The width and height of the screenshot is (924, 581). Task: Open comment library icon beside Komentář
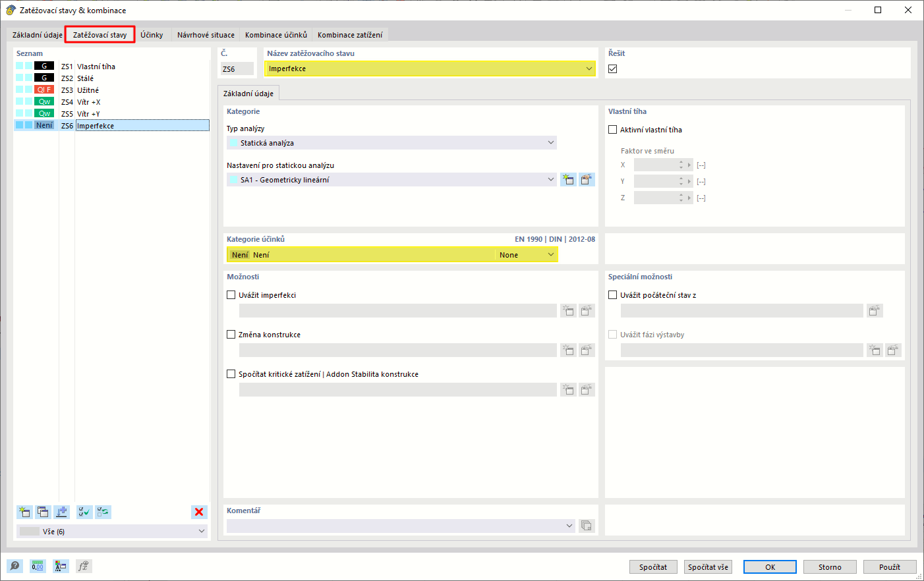tap(587, 526)
